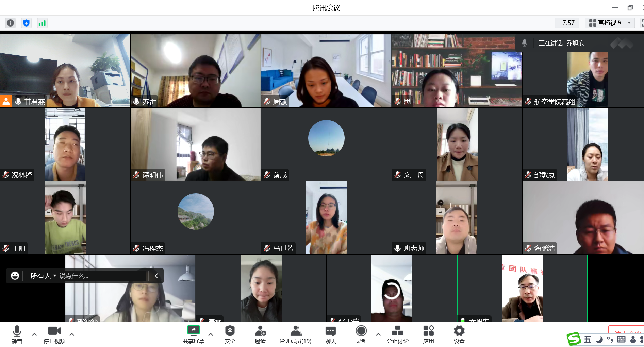This screenshot has width=644, height=347.
Task: Click the Invite (邀请) icon
Action: pos(260,334)
